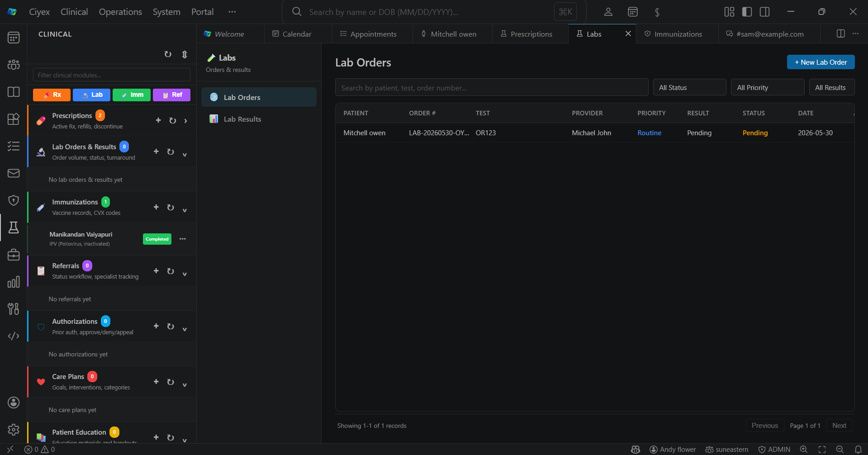Image resolution: width=868 pixels, height=455 pixels.
Task: Open the briefcase icon in the activity bar
Action: click(x=14, y=255)
